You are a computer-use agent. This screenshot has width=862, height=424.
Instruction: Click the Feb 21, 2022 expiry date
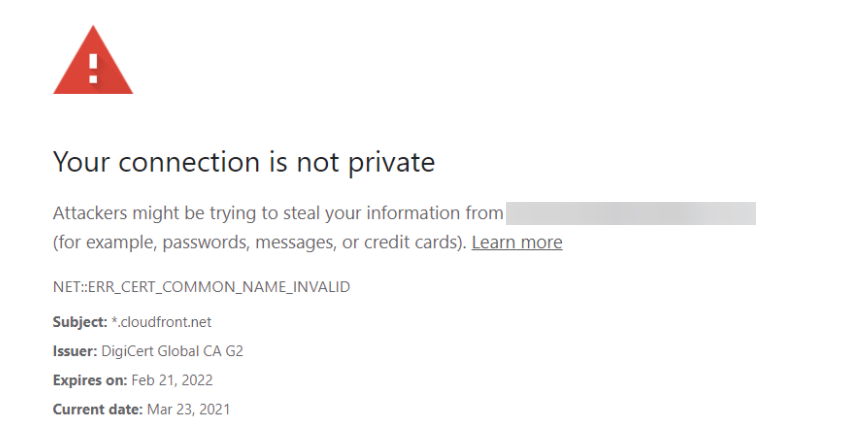(172, 380)
